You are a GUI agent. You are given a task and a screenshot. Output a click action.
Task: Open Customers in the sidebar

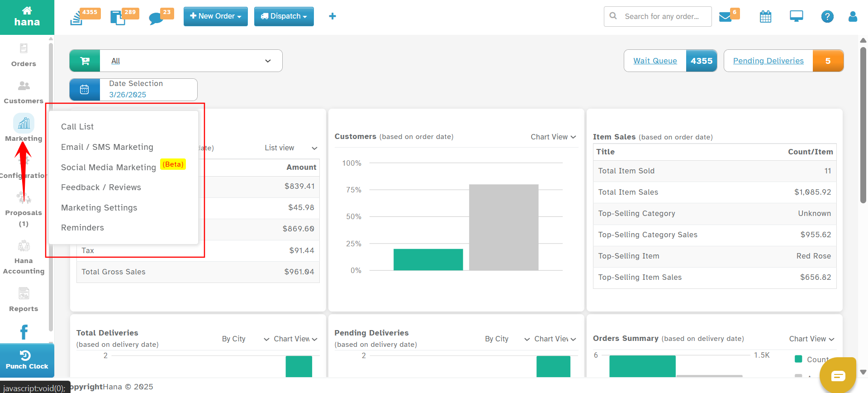click(x=24, y=92)
